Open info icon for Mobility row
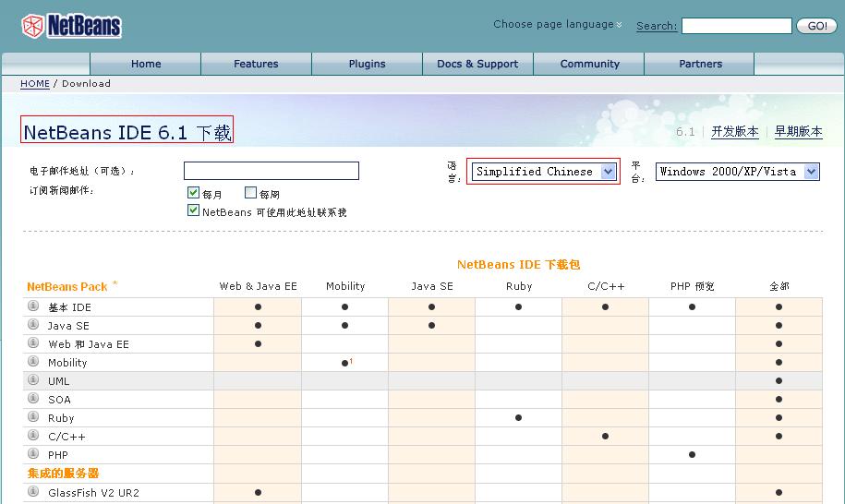845x504 pixels. point(33,361)
